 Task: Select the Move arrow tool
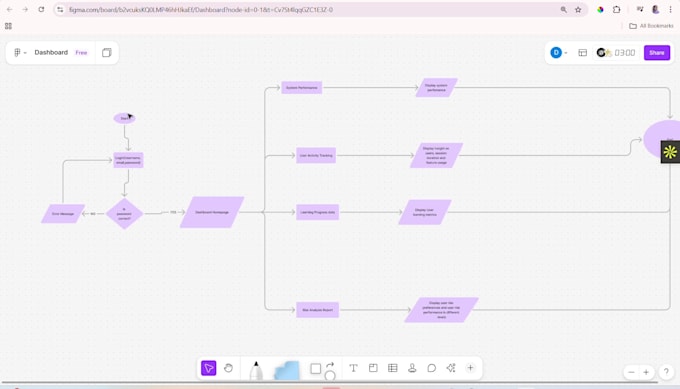coord(209,368)
